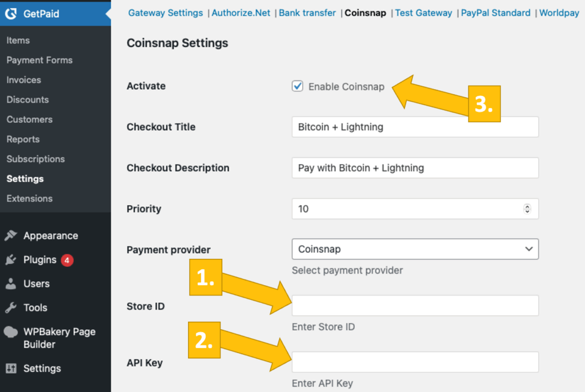Open Invoices in the GetPaid menu
Screen dimensions: 585x392
[23, 80]
